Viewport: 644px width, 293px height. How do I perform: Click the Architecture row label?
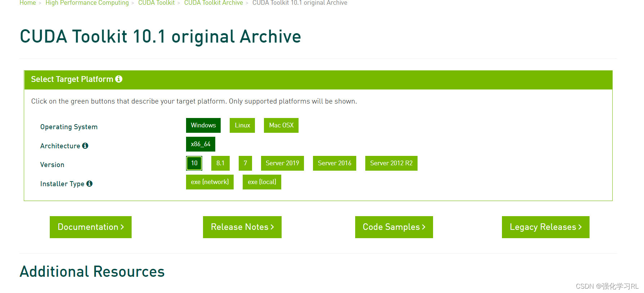(x=60, y=146)
